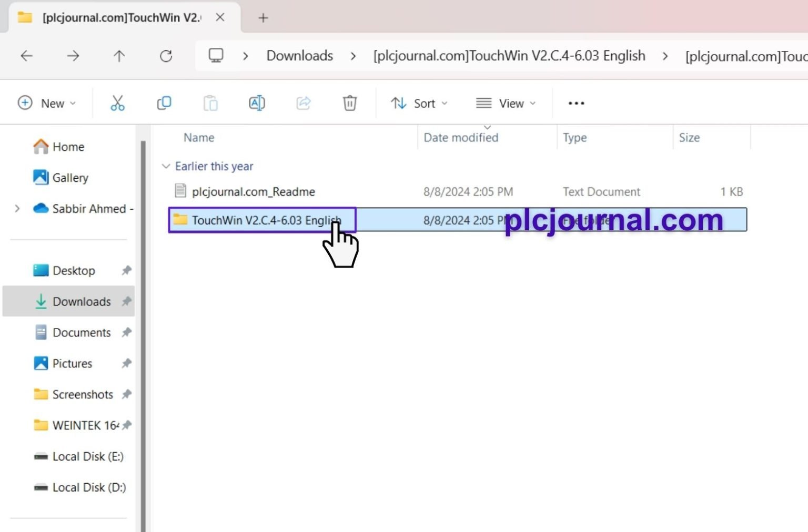Image resolution: width=808 pixels, height=532 pixels.
Task: Open the See more menu
Action: coord(576,103)
